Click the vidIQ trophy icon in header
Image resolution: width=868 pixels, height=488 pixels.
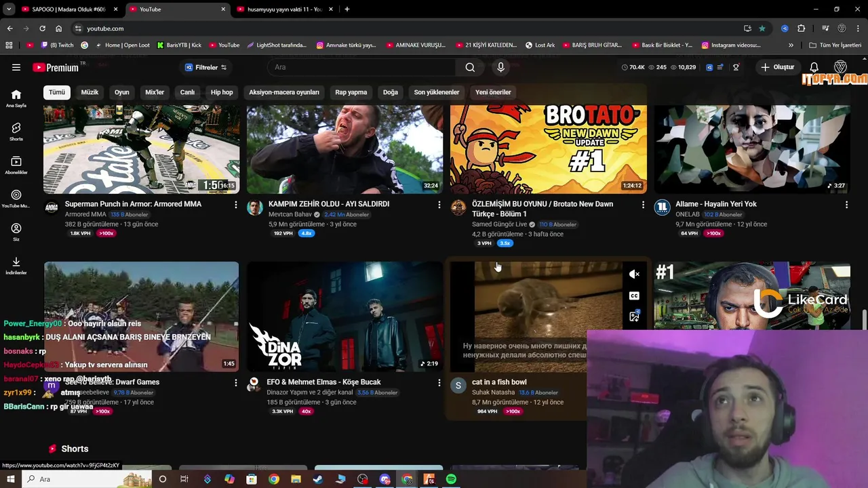point(736,67)
